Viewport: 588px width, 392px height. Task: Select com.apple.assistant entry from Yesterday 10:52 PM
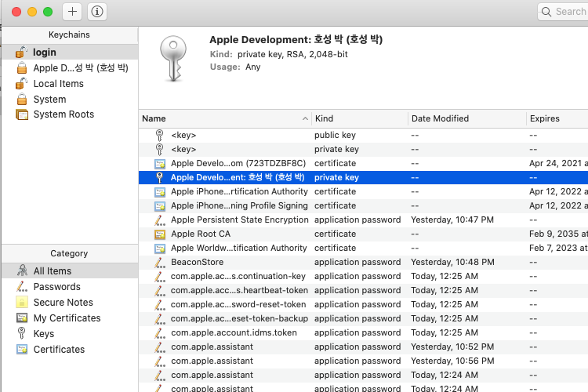click(x=363, y=347)
